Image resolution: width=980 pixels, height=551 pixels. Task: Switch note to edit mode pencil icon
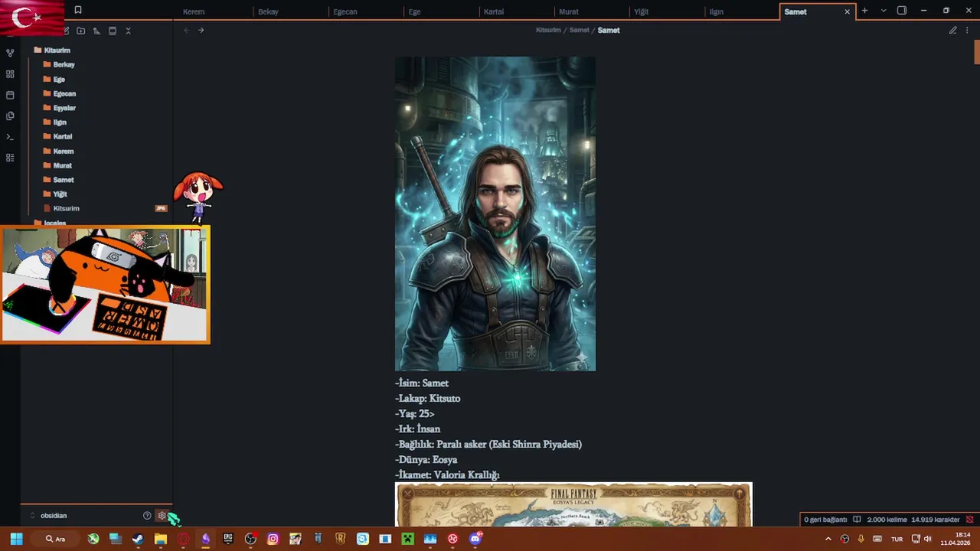(953, 30)
